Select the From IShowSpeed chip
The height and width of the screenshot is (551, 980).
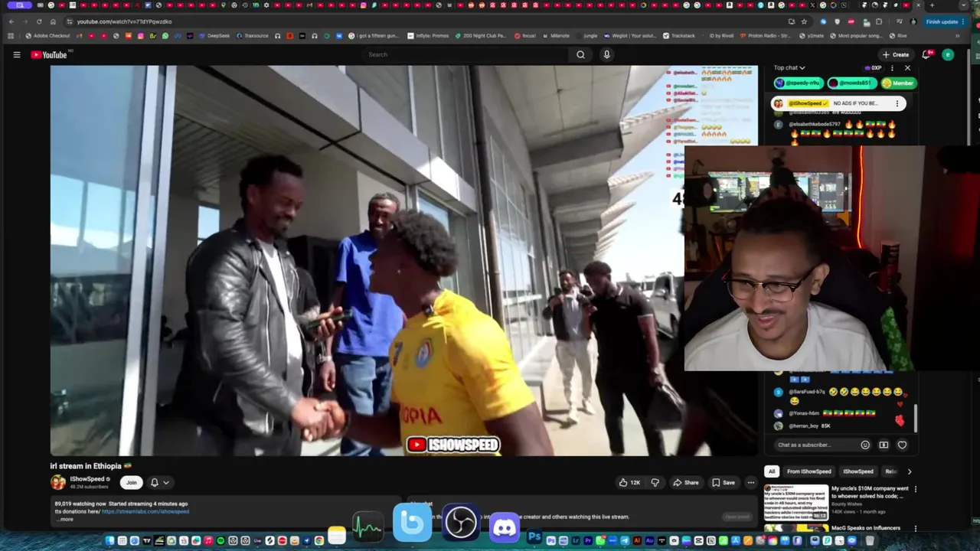[x=809, y=471]
